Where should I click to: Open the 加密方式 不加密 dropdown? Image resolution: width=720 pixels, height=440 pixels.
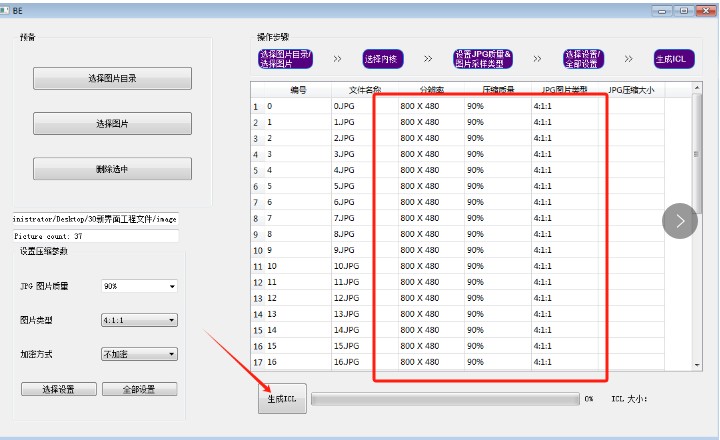[x=139, y=354]
